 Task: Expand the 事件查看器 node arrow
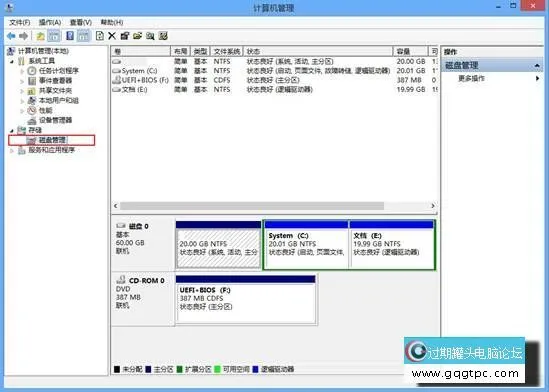coord(22,81)
